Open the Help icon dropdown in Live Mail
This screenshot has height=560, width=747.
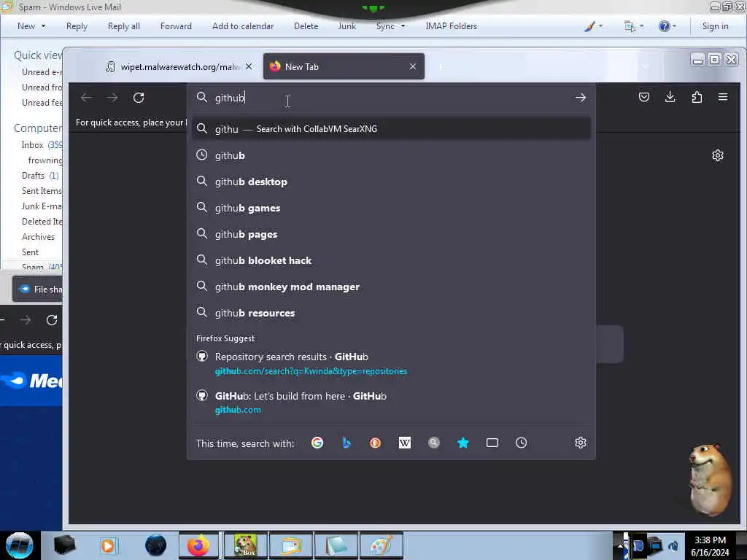(667, 26)
